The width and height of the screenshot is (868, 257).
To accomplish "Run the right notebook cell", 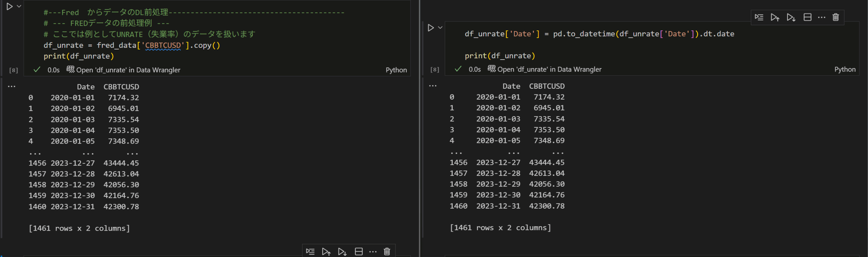I will click(431, 28).
